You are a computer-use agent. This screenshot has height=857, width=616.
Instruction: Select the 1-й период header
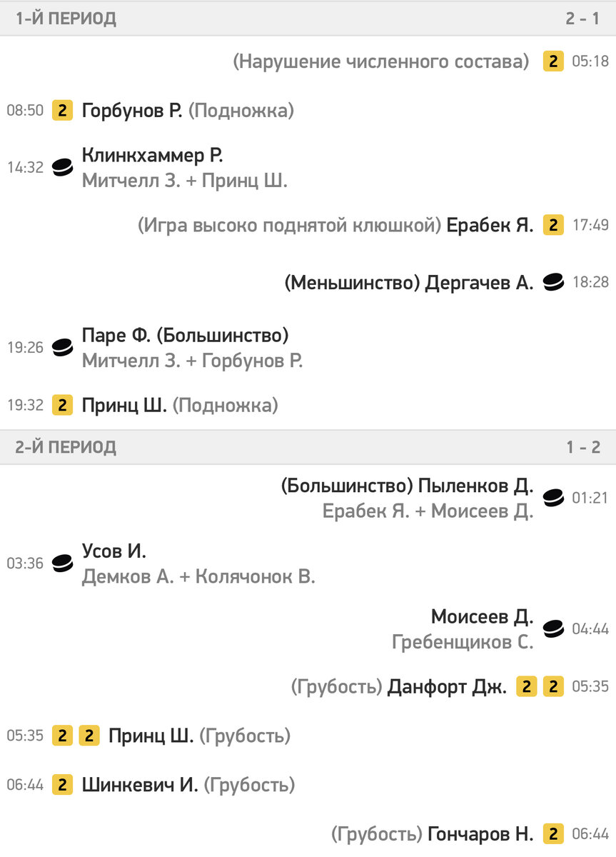tap(66, 19)
